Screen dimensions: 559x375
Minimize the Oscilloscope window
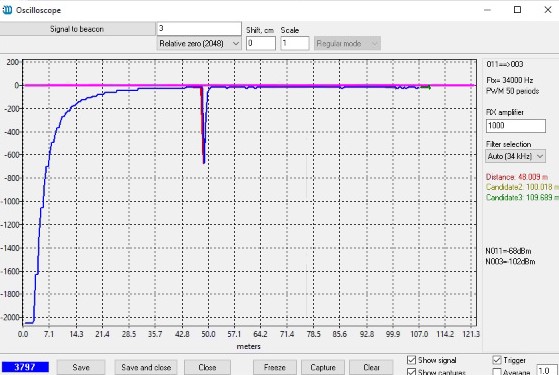(x=487, y=10)
